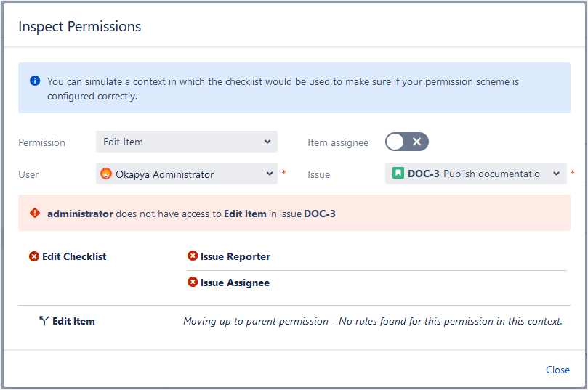Click red X icon beside Issue Reporter
This screenshot has width=588, height=390.
[x=193, y=256]
